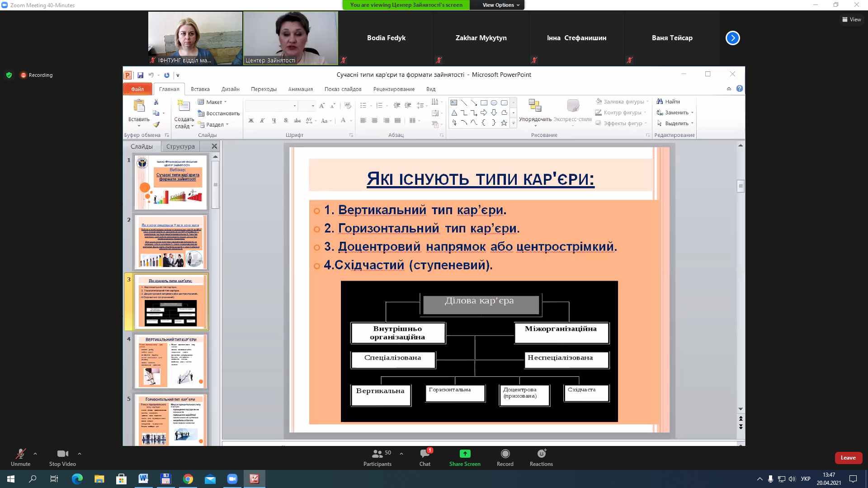Click the Share Screen icon
Screen dimensions: 868x488
[x=465, y=454]
